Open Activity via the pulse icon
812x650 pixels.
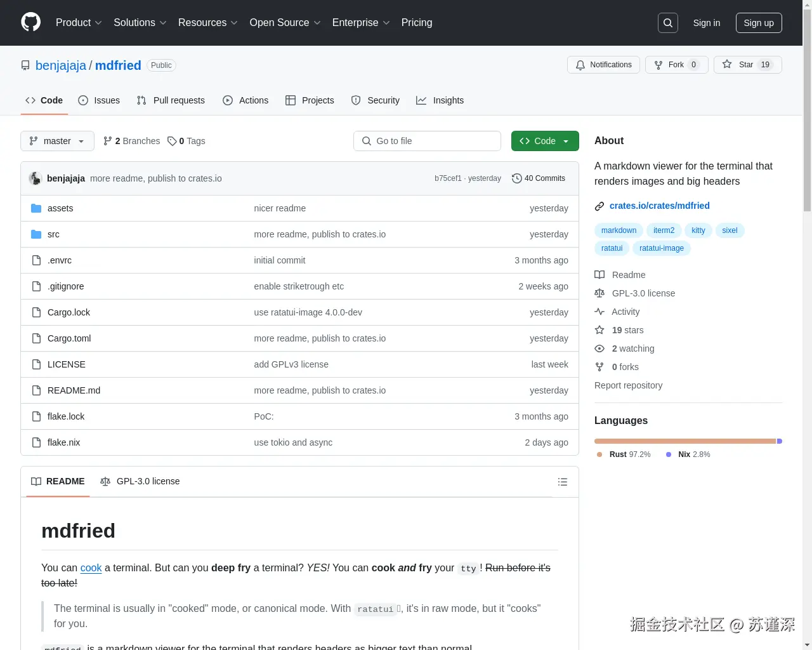pyautogui.click(x=599, y=311)
